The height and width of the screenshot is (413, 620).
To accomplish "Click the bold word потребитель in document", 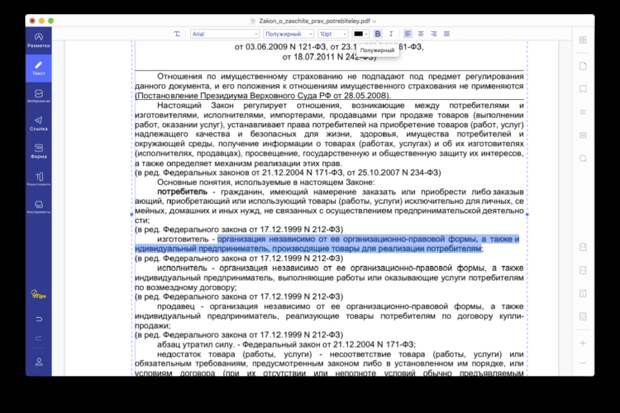I will tap(182, 191).
